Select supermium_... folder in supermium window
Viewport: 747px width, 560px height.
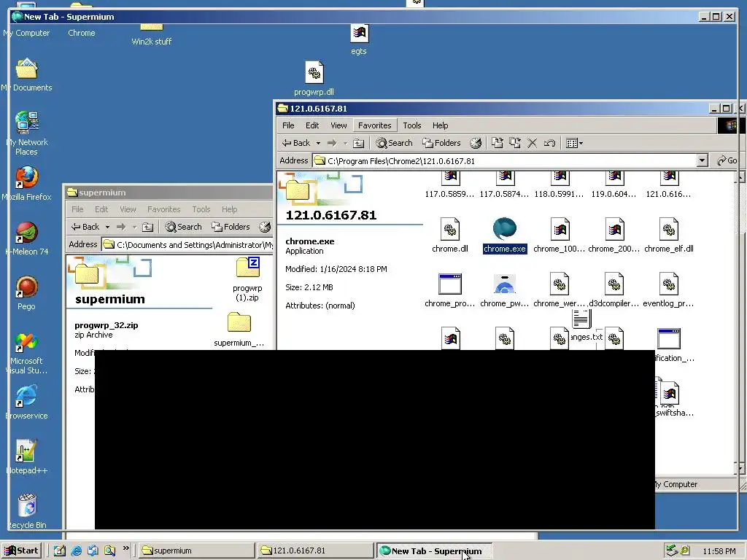[239, 329]
